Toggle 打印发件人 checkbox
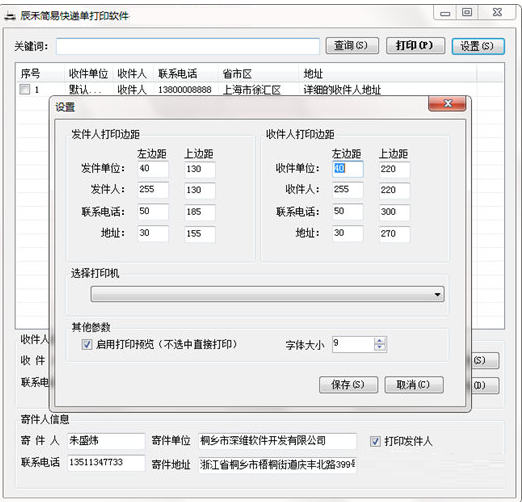522x502 pixels. tap(375, 442)
